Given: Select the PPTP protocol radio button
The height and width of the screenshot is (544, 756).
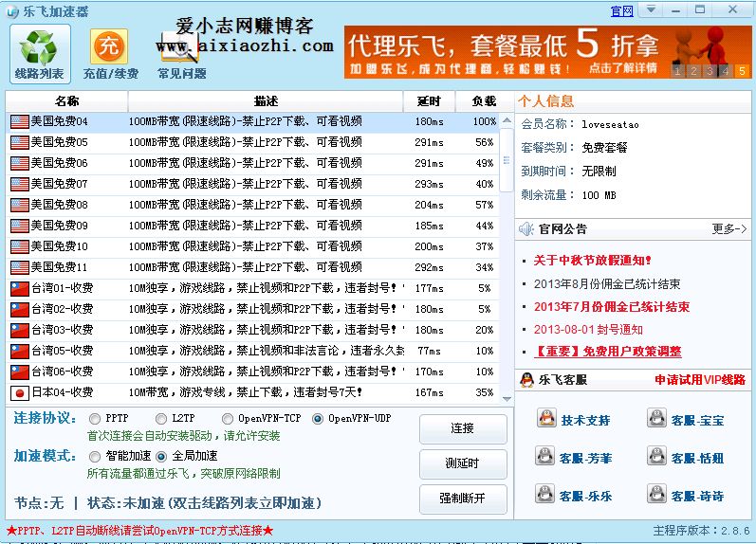Looking at the screenshot, I should pyautogui.click(x=95, y=419).
